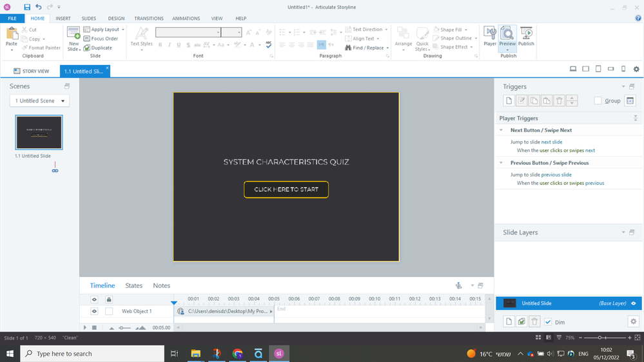Enable the Group checkbox in Triggers
The height and width of the screenshot is (362, 644).
(x=598, y=101)
